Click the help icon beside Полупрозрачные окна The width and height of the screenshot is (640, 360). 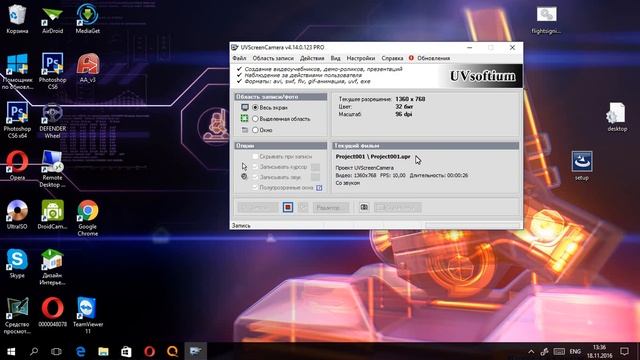[x=319, y=188]
